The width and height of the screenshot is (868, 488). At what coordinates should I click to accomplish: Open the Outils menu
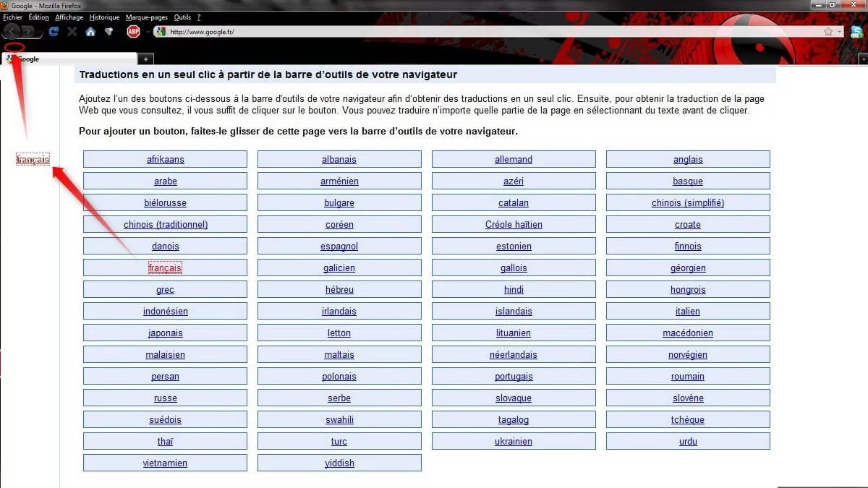coord(183,17)
